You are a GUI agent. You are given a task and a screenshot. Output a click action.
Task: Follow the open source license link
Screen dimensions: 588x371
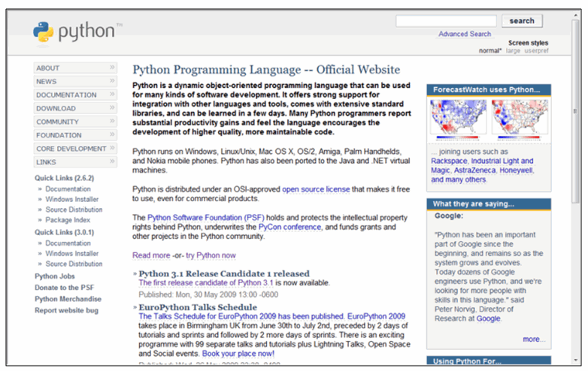(316, 189)
